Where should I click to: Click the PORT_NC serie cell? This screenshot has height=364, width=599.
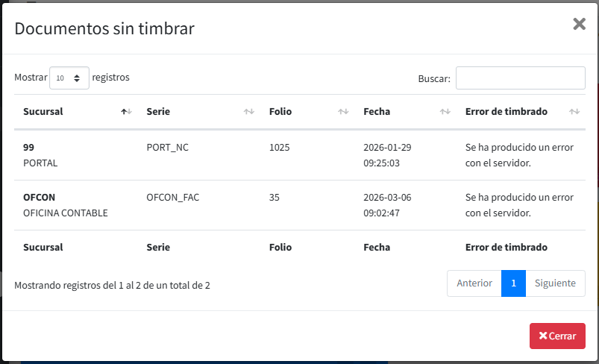point(168,148)
